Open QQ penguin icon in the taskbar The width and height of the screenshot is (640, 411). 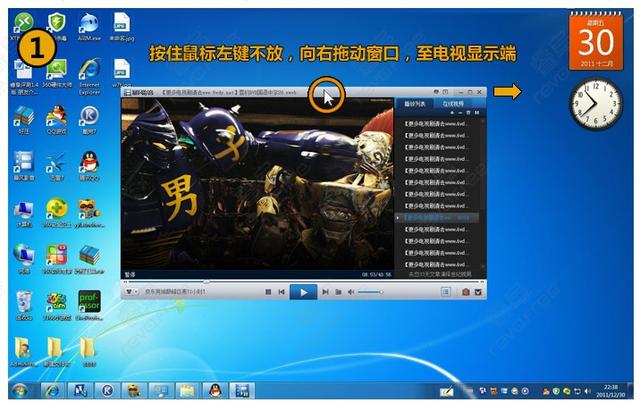point(213,389)
